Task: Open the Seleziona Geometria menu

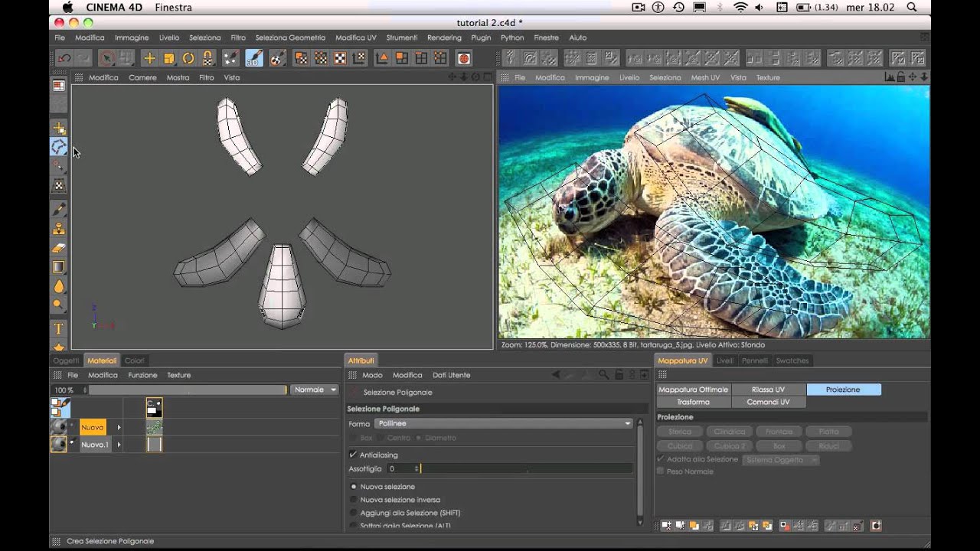Action: click(x=290, y=37)
